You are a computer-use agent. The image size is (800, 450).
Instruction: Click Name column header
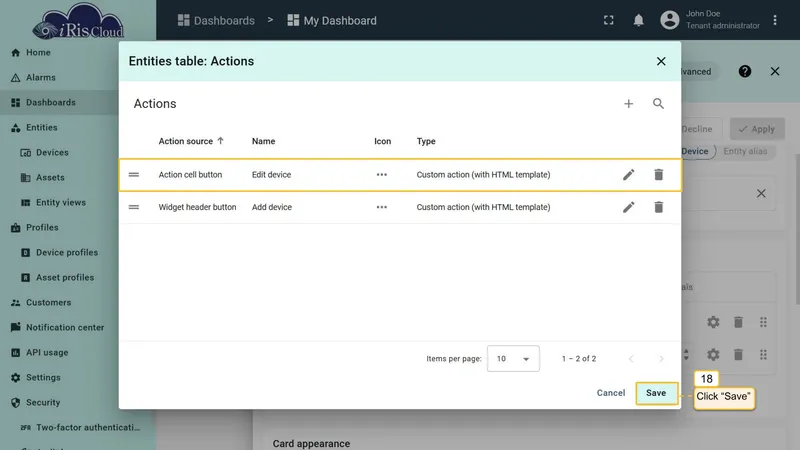[263, 141]
